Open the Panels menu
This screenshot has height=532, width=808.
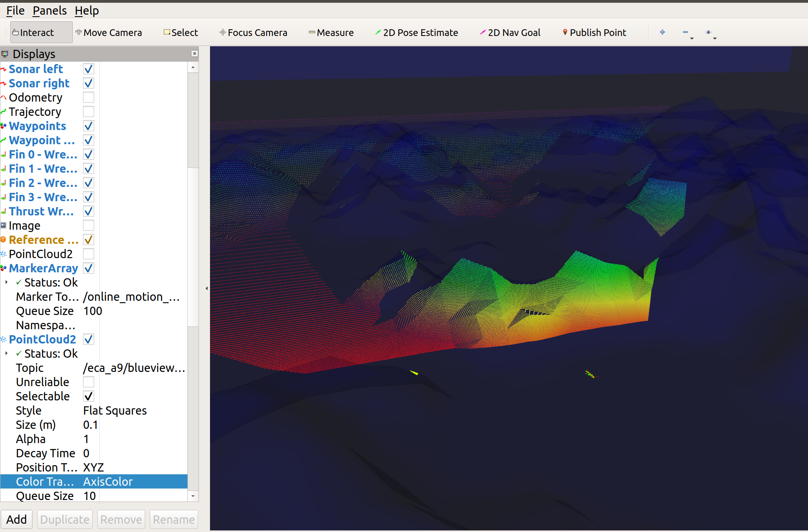tap(49, 10)
